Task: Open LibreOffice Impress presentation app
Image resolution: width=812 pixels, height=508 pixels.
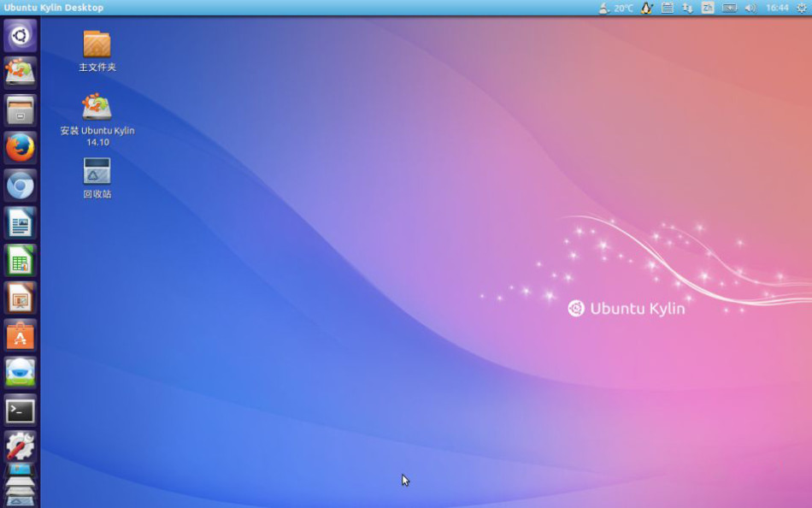Action: pos(21,298)
